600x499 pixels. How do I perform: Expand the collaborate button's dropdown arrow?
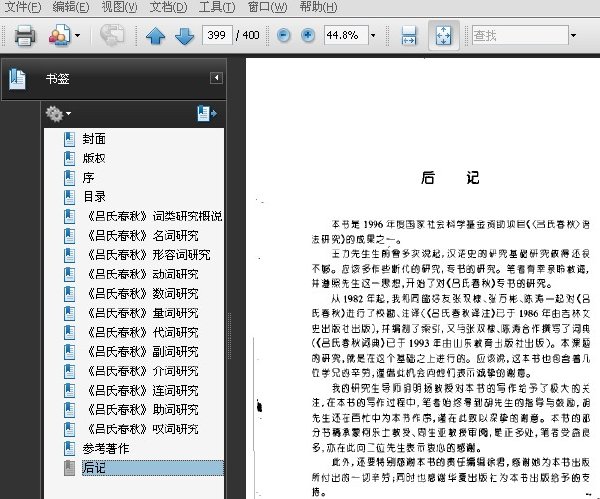78,36
